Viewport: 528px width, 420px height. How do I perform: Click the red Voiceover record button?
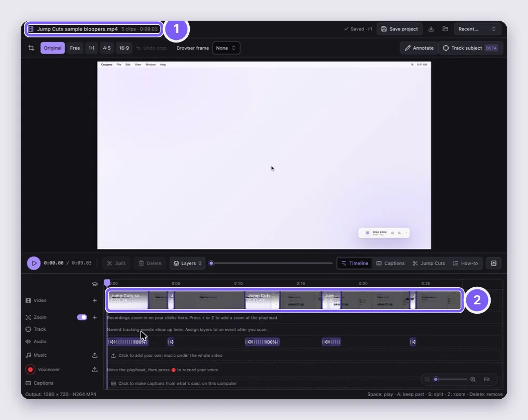coord(30,370)
